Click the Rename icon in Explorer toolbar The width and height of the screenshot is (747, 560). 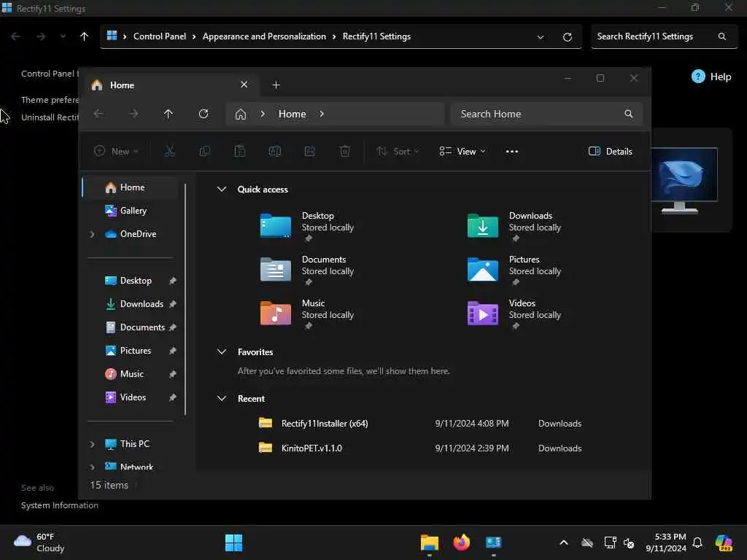(x=275, y=152)
